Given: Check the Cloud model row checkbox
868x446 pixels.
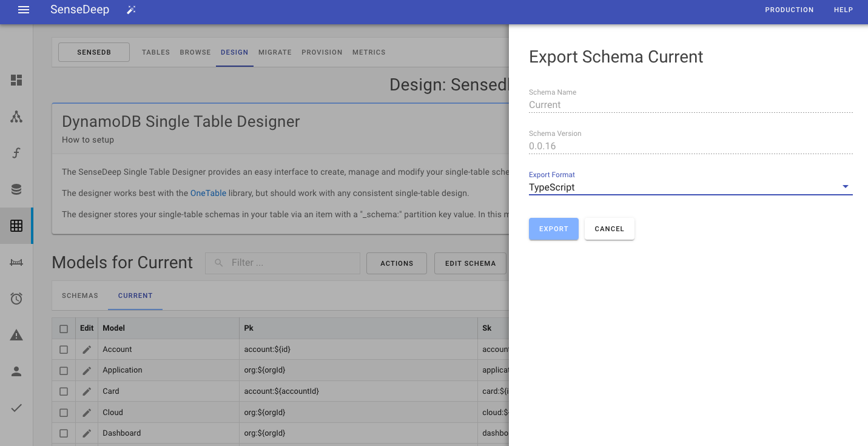Looking at the screenshot, I should 64,412.
